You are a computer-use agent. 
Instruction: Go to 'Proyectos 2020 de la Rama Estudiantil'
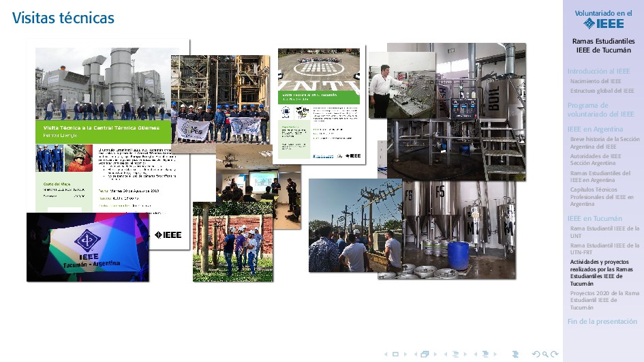pyautogui.click(x=604, y=301)
